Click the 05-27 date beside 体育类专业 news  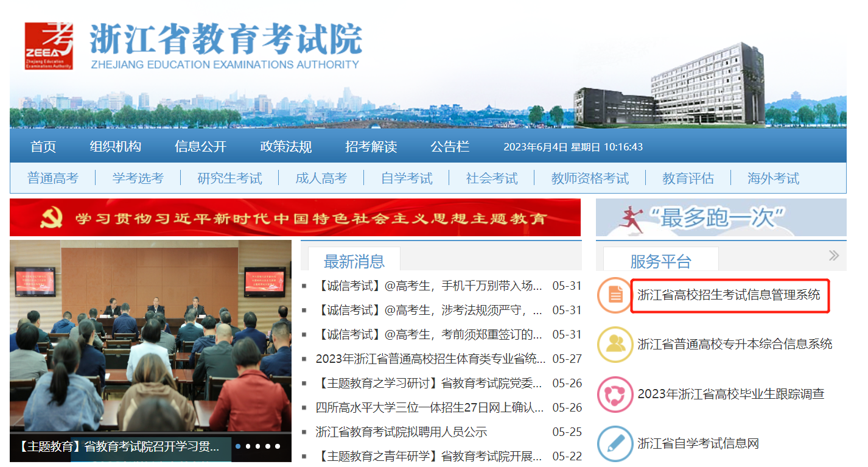(567, 359)
